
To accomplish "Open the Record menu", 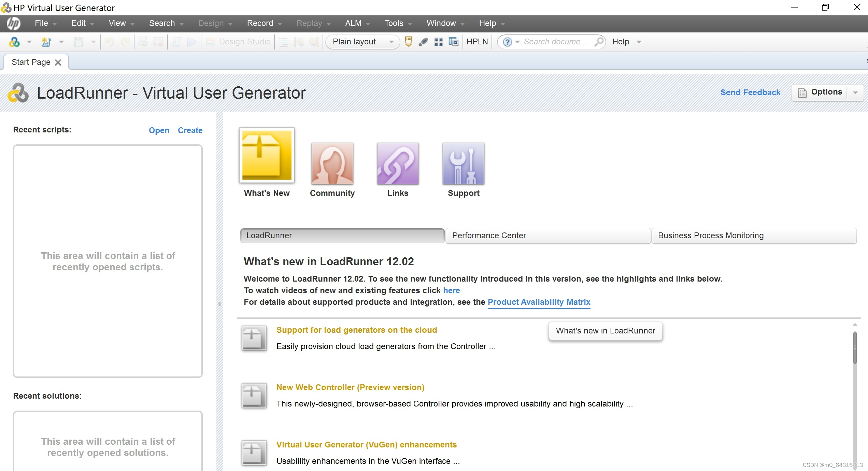I will tap(260, 23).
